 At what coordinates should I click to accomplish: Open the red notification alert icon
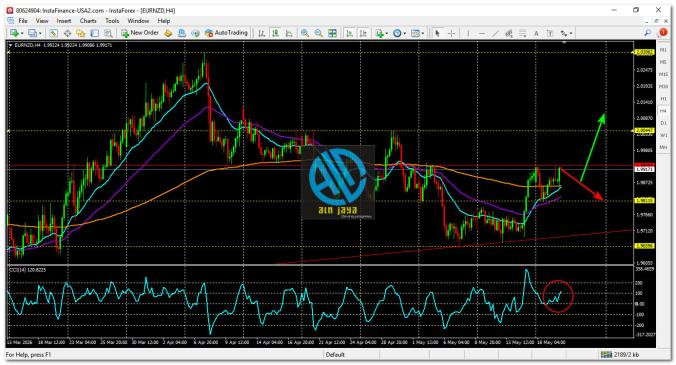[x=663, y=33]
